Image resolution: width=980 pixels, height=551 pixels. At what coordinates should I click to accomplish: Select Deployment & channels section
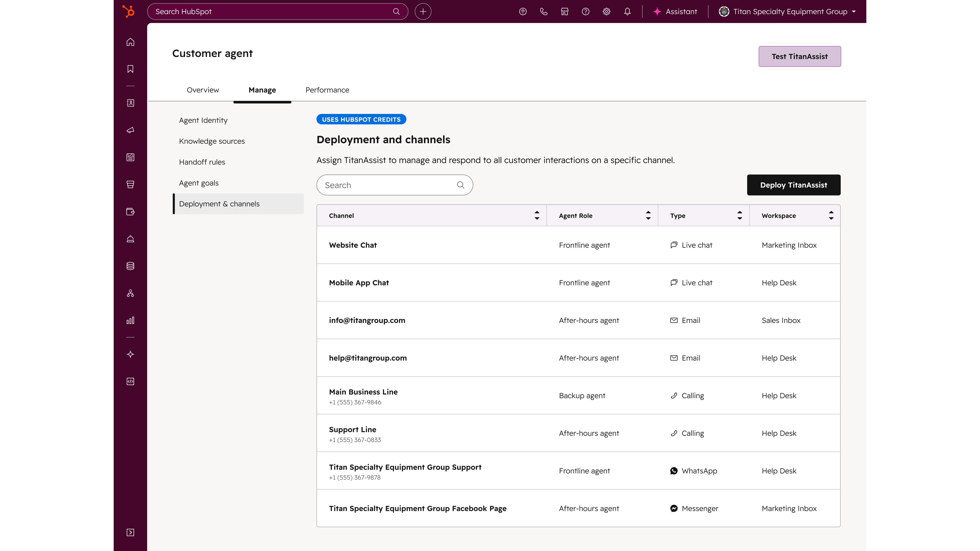tap(238, 204)
